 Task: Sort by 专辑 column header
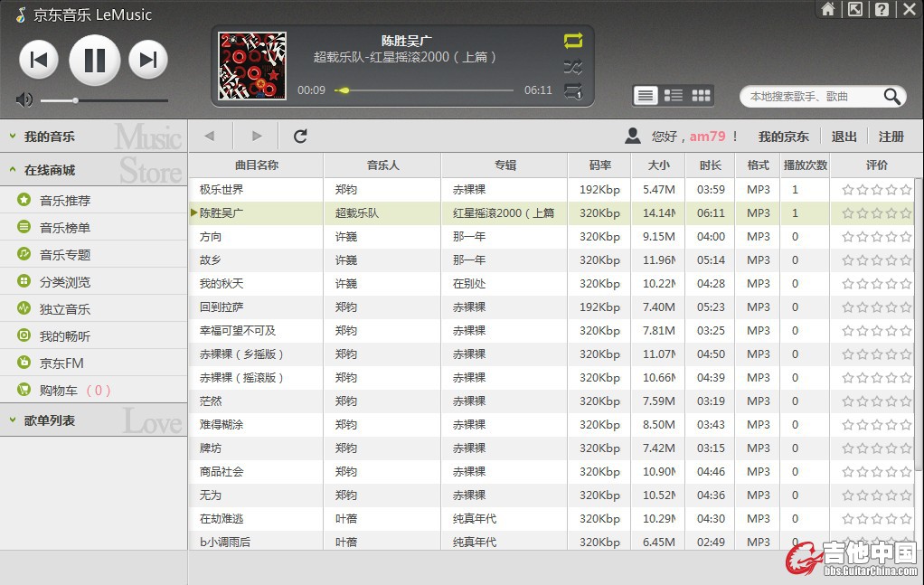[504, 165]
